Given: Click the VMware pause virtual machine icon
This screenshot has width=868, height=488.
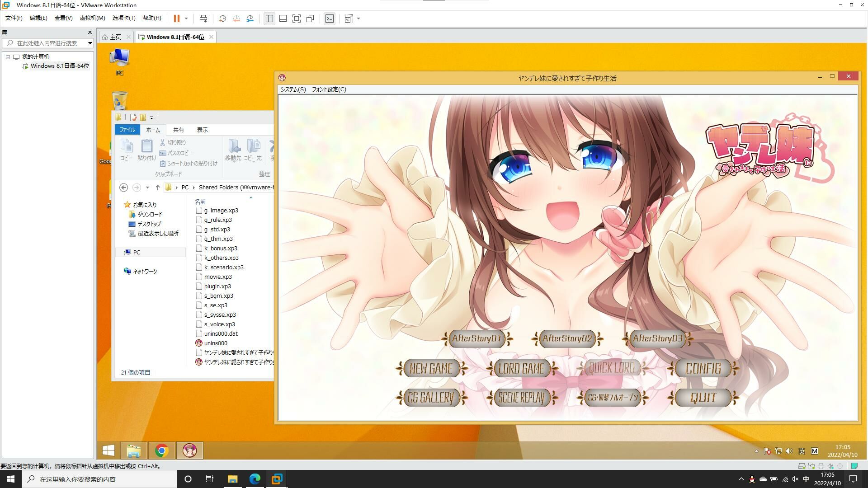Looking at the screenshot, I should point(176,19).
